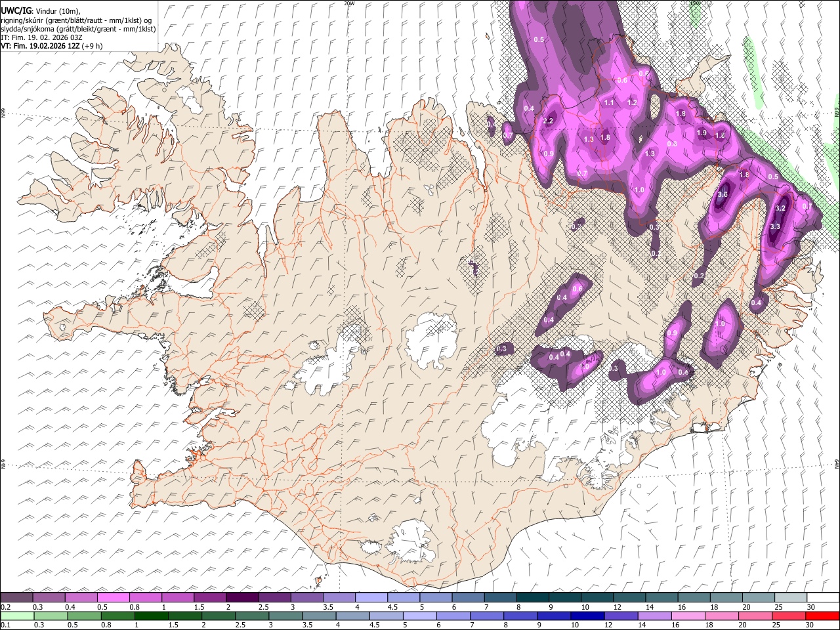Click the upper legend number 4.5
The image size is (840, 630).
coord(392,607)
